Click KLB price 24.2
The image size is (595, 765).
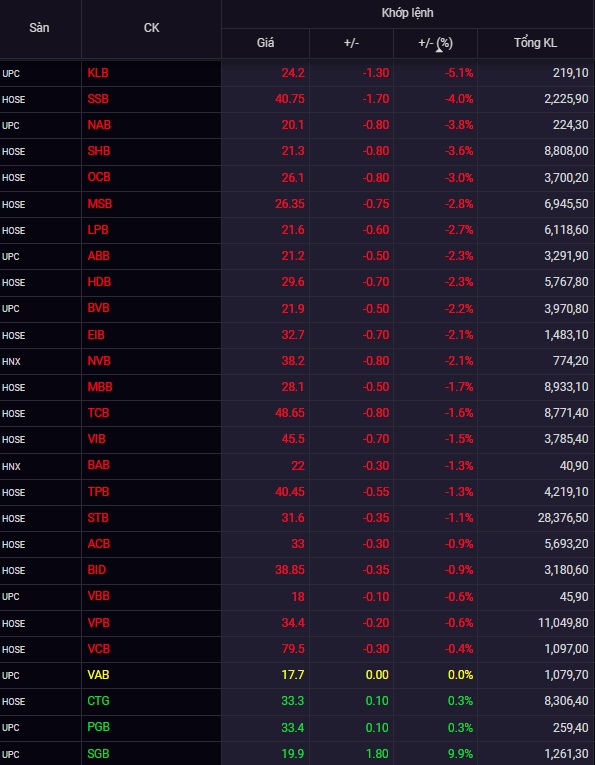click(293, 73)
